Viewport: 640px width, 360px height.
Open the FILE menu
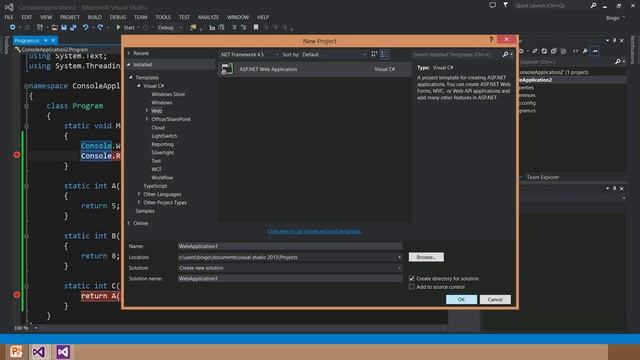9,17
